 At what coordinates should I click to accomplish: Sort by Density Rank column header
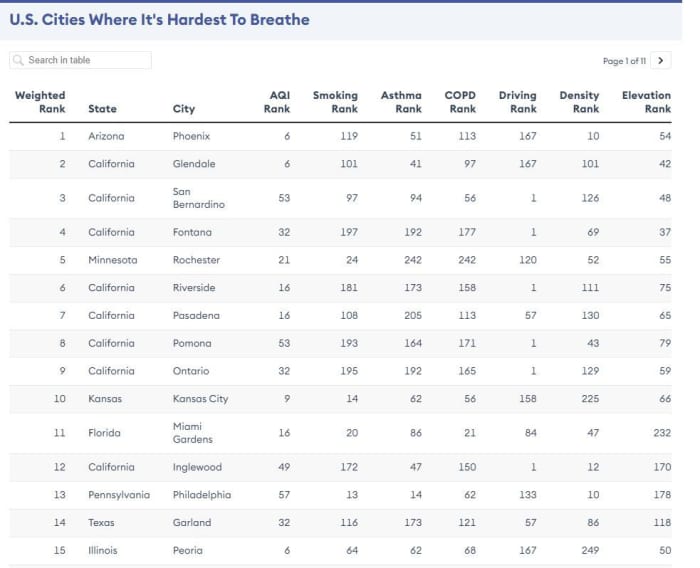[x=579, y=102]
